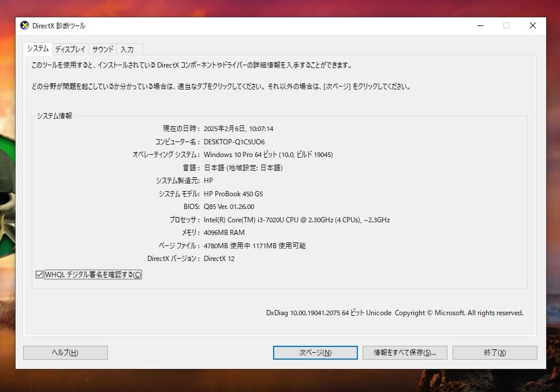Click the 情報をすべて保存(S) button

[405, 352]
